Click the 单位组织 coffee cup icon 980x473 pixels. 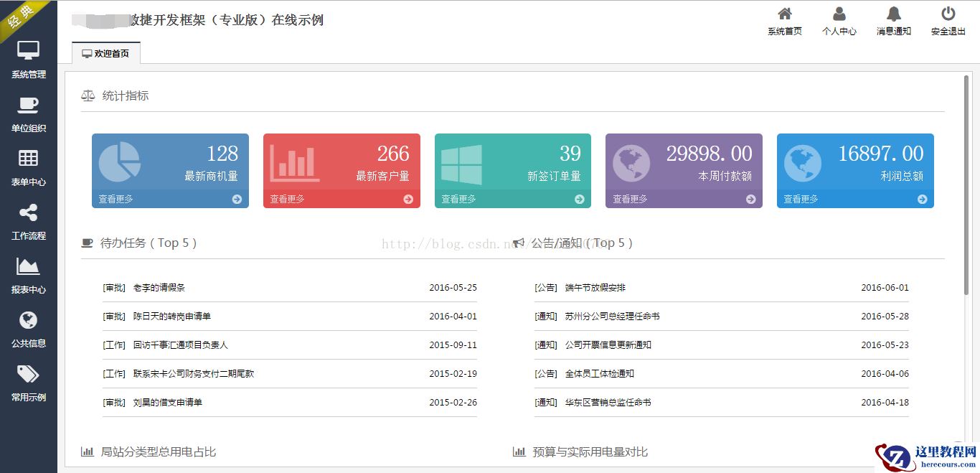[x=28, y=106]
